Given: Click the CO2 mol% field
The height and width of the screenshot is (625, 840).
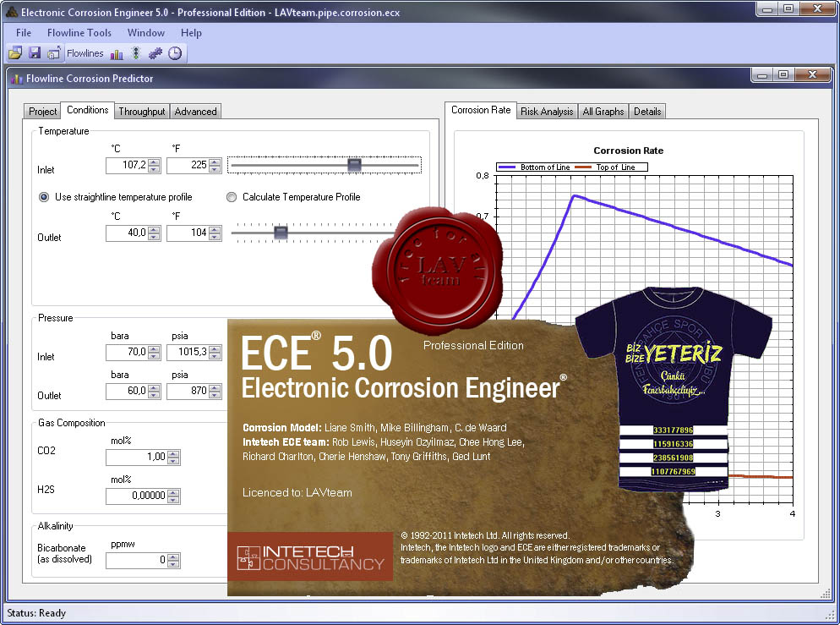Looking at the screenshot, I should (x=137, y=458).
